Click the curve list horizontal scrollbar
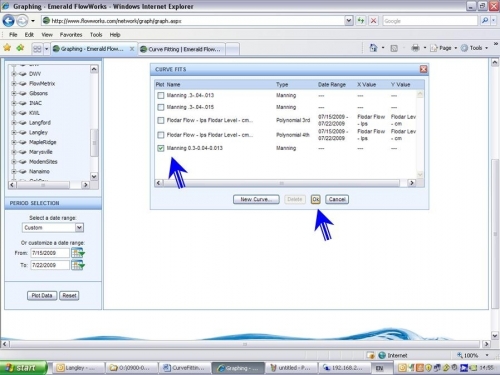This screenshot has width=500, height=375. click(x=281, y=183)
